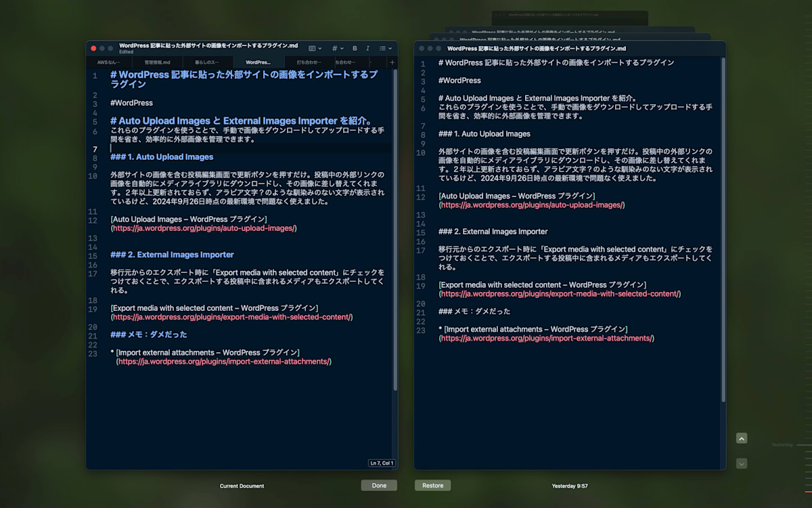This screenshot has height=508, width=812.
Task: Click '### 1. Auto Upload Images' in Yesterday version
Action: pos(484,134)
